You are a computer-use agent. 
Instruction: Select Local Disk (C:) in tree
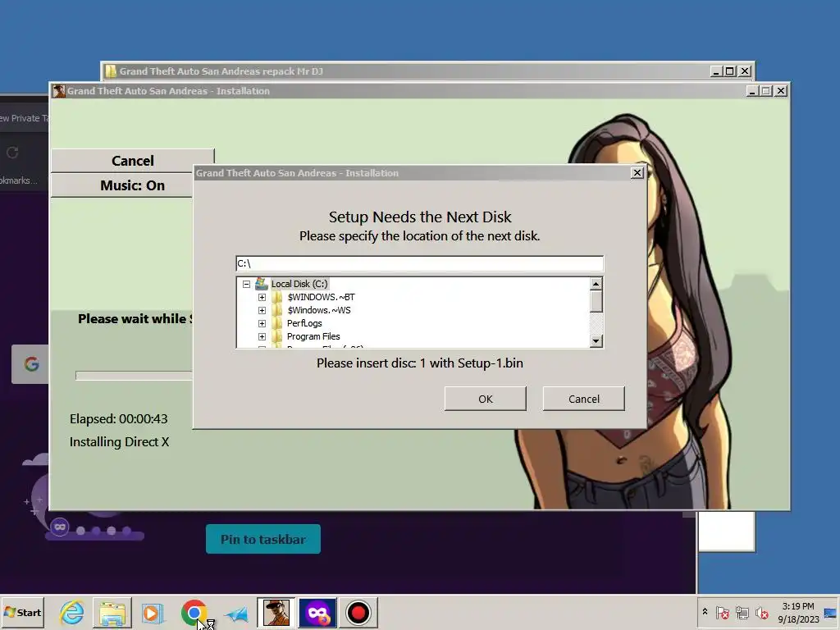(x=299, y=284)
